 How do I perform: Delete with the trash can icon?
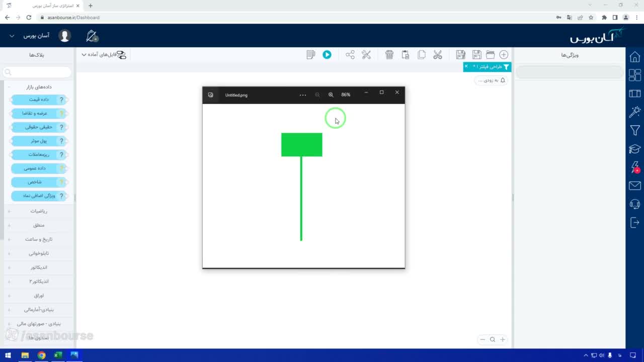(389, 55)
